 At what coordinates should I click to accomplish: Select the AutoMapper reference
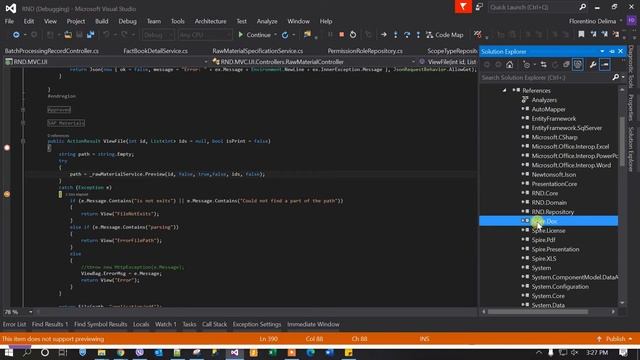(x=548, y=109)
